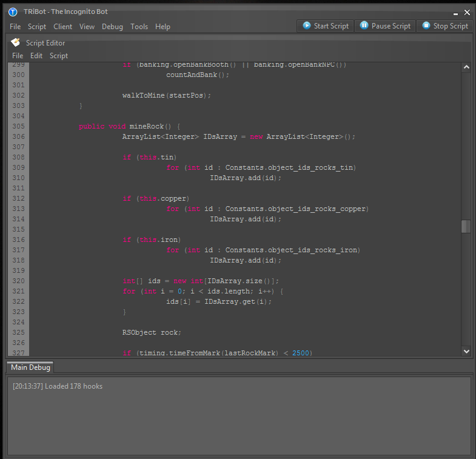476x459 pixels.
Task: Click the TRiBot logo icon in title bar
Action: coord(13,12)
